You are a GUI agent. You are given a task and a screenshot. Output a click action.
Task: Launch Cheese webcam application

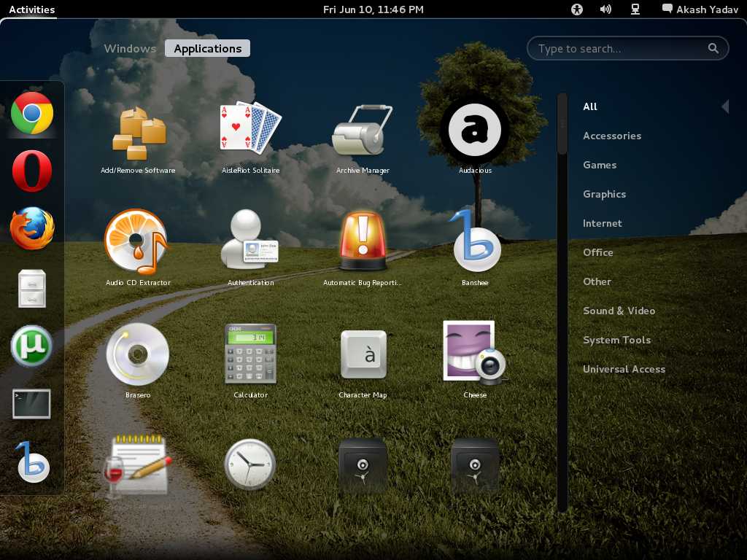click(475, 354)
